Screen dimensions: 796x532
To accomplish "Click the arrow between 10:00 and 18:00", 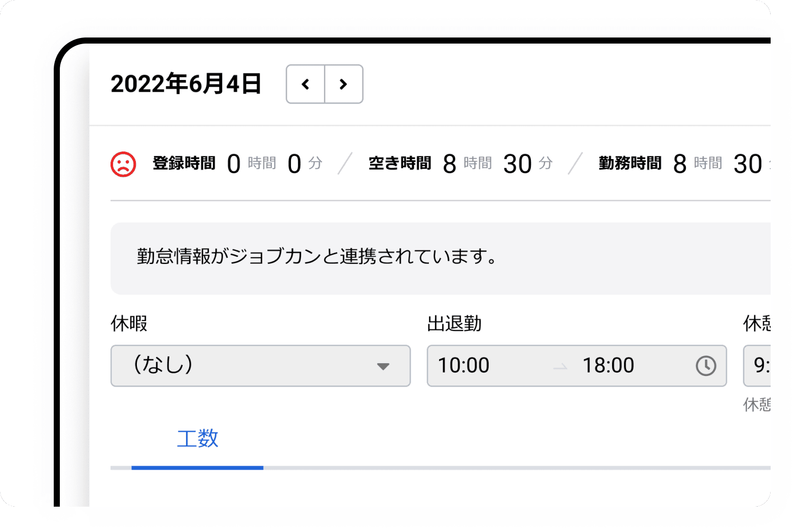I will click(x=560, y=366).
